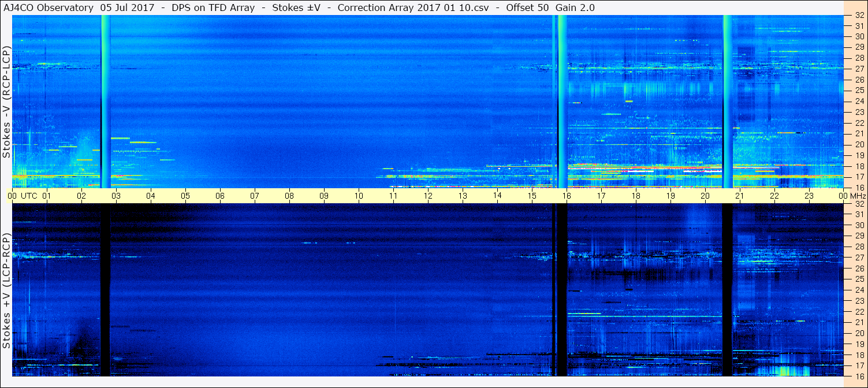Select the 21 hour marker on time axis

click(740, 196)
